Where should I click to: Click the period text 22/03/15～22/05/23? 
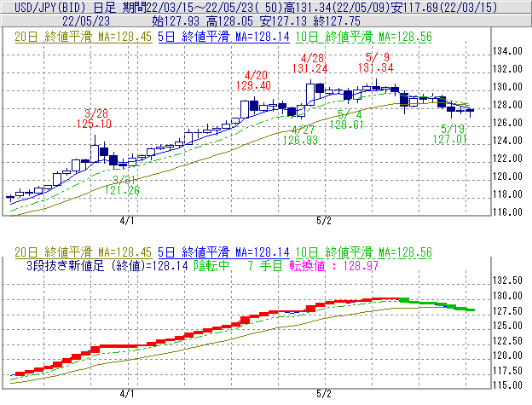click(x=201, y=7)
